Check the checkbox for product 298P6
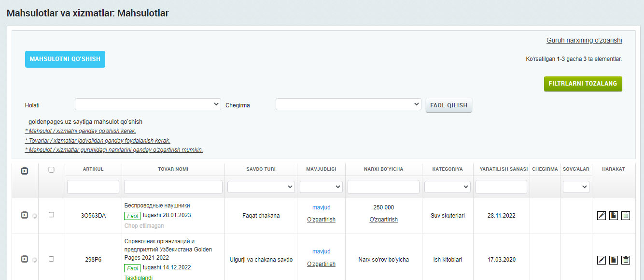 [x=52, y=259]
